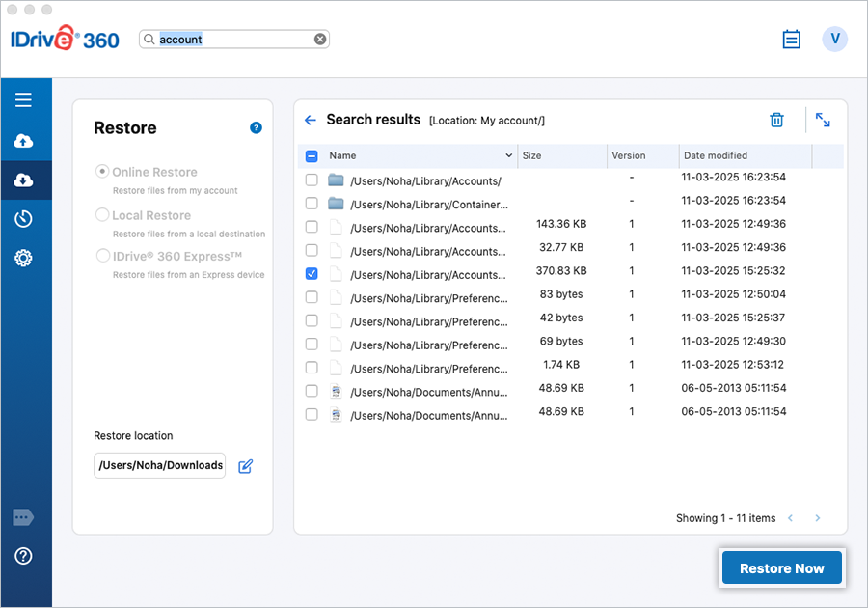Open the Name column sort dropdown

click(509, 156)
